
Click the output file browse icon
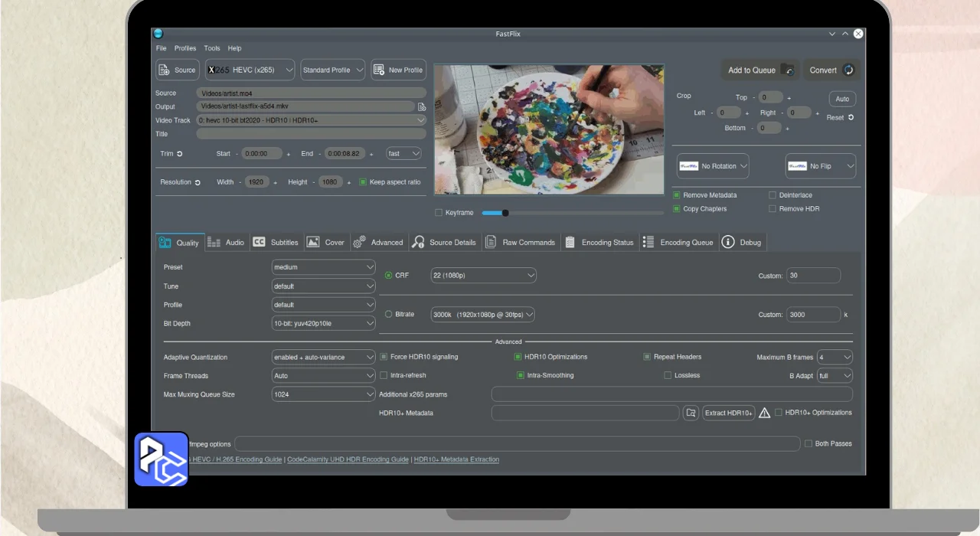pyautogui.click(x=422, y=107)
